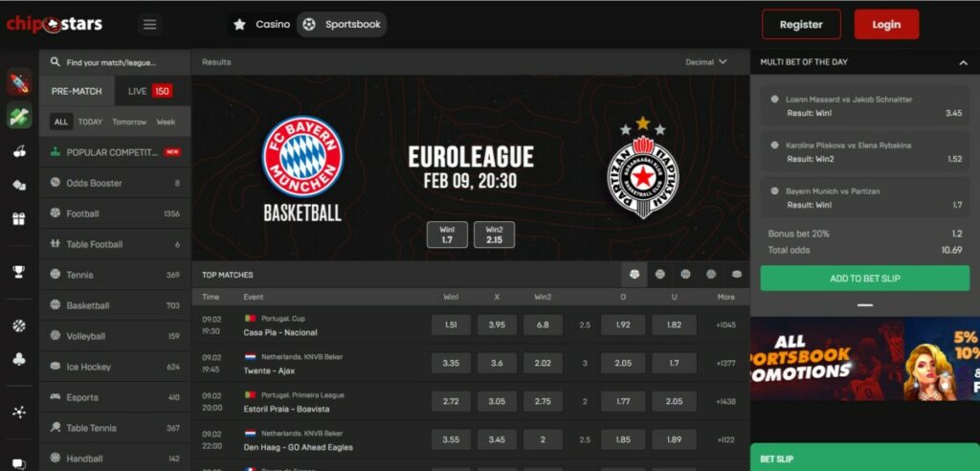Filter matches by TODAY

click(90, 122)
